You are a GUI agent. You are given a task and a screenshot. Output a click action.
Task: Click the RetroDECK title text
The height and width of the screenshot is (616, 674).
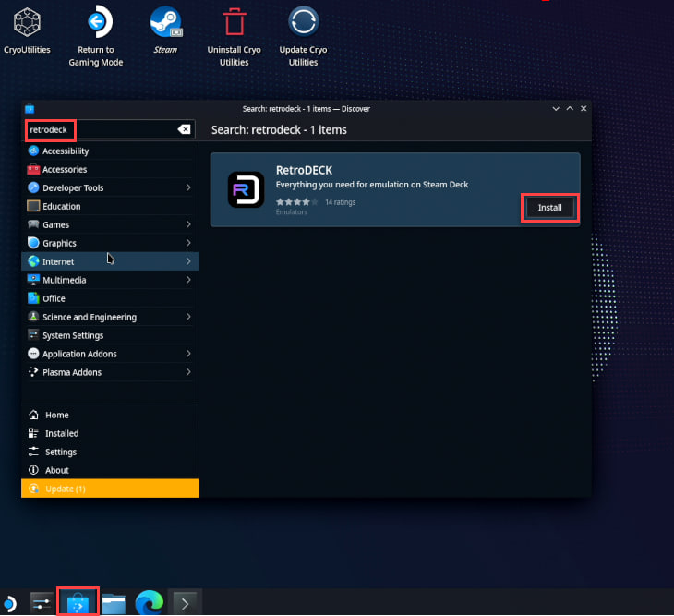pos(304,170)
